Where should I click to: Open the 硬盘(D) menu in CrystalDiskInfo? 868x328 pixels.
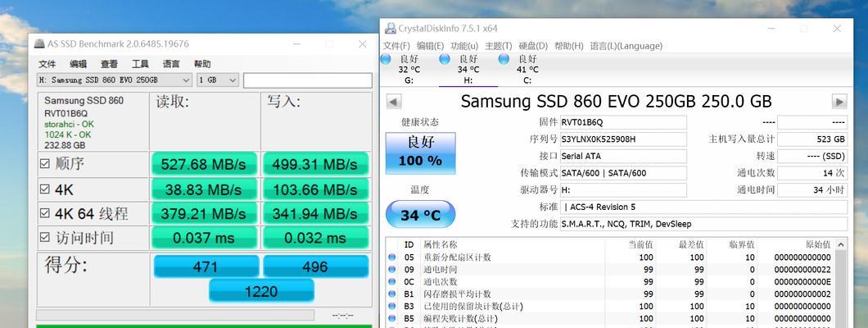click(x=533, y=46)
